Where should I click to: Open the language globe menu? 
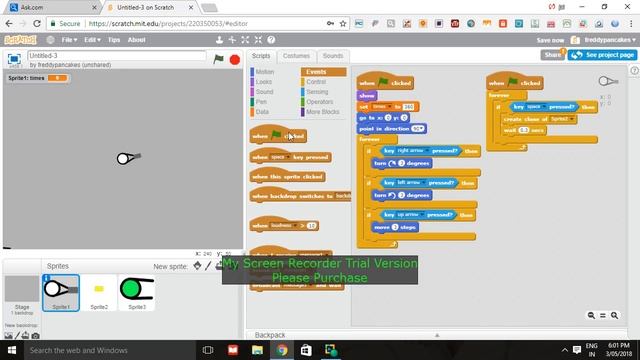click(x=50, y=40)
